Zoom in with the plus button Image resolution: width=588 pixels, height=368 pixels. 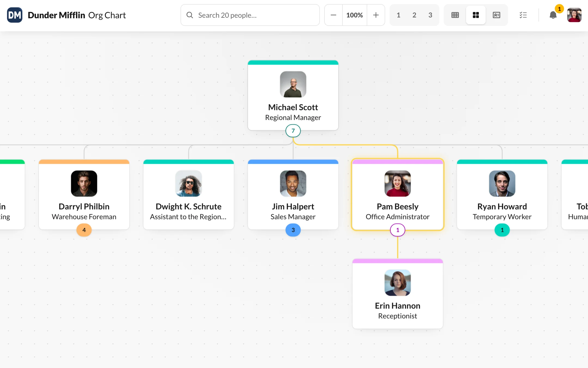click(x=376, y=15)
